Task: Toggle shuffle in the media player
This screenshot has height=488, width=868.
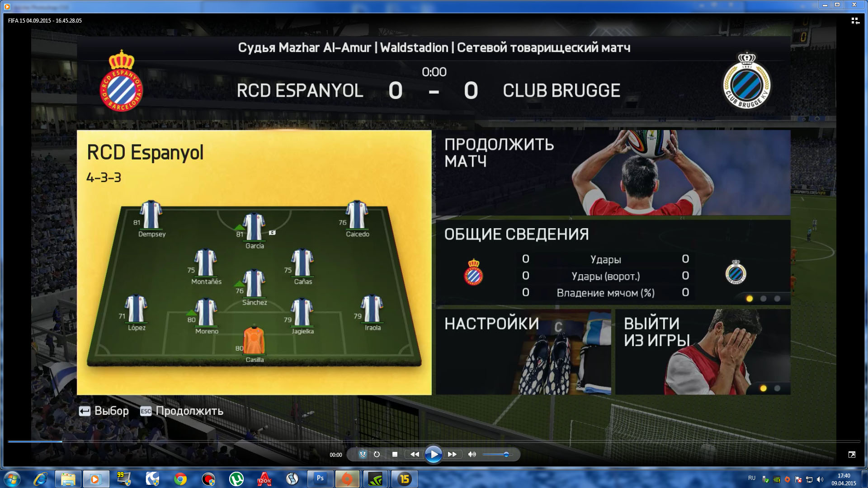Action: (x=363, y=455)
